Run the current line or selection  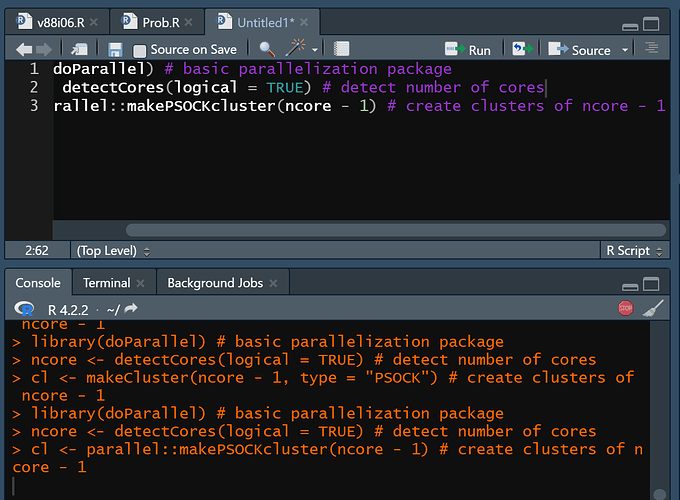pyautogui.click(x=468, y=50)
